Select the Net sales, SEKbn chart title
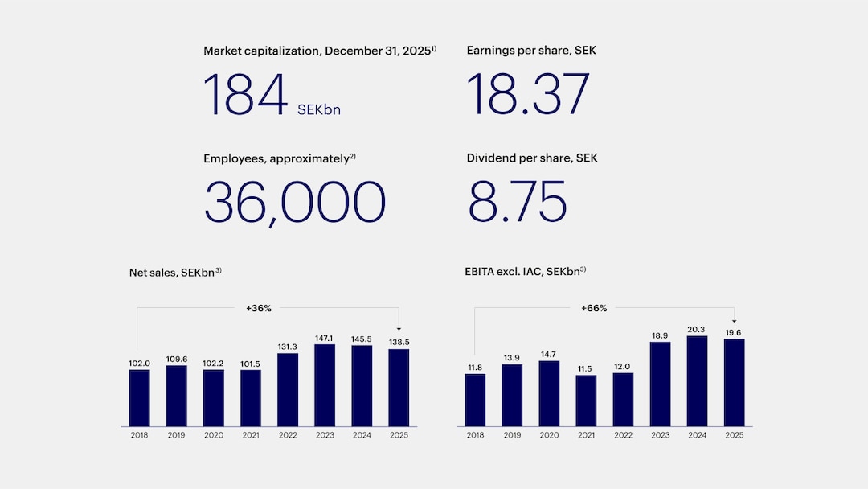Screen dimensions: 868x489 point(174,273)
